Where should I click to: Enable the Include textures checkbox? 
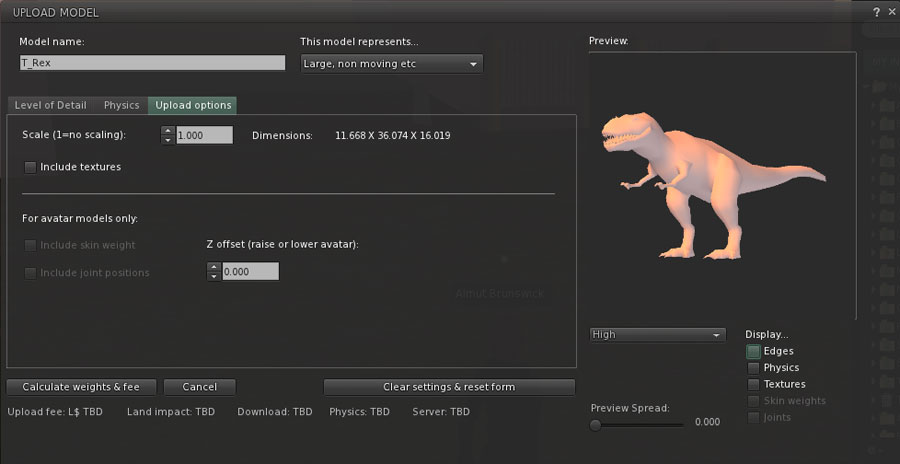(x=30, y=167)
